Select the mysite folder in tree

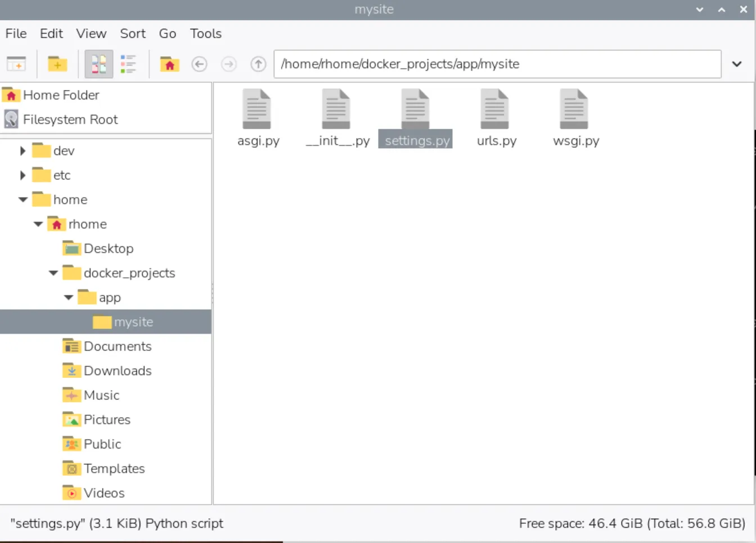(x=106, y=322)
